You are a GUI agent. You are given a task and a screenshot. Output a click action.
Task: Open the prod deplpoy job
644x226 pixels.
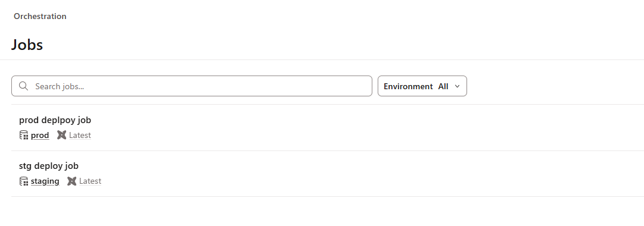coord(55,120)
